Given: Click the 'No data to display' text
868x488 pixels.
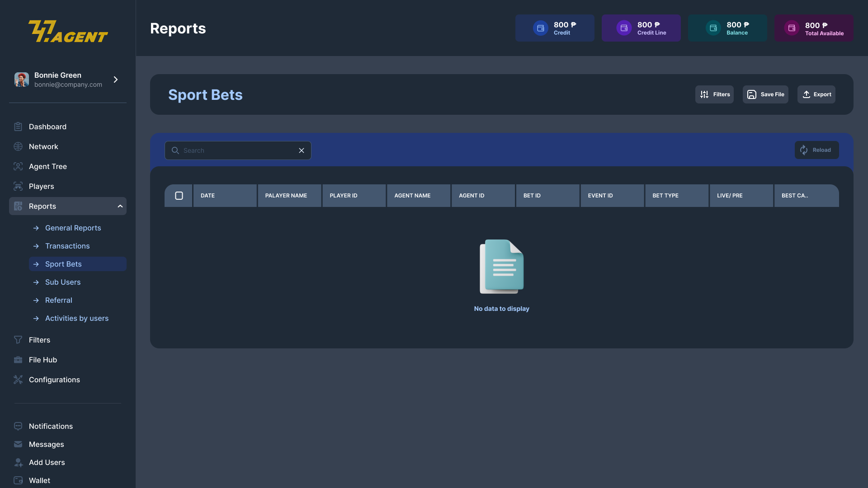Looking at the screenshot, I should point(501,309).
